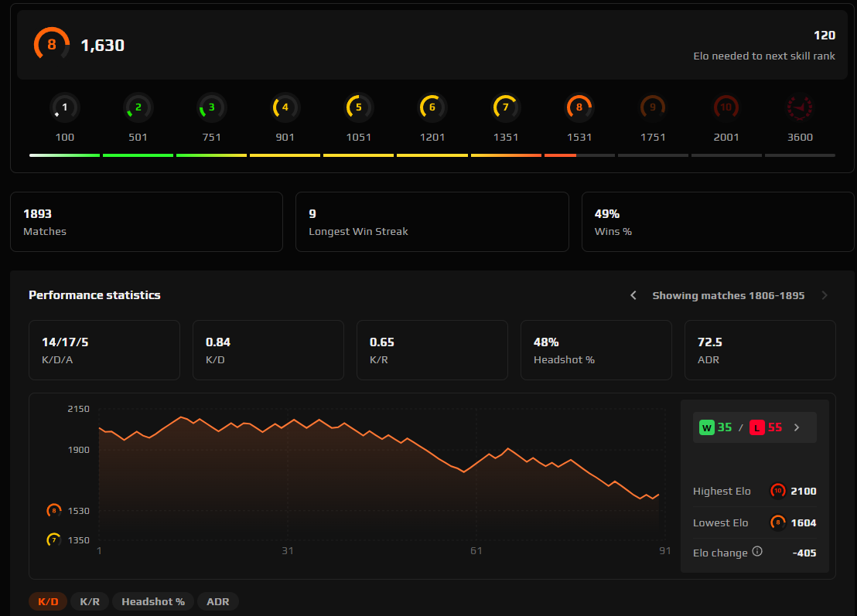Select the level 4 skill icon
The height and width of the screenshot is (616, 857).
pyautogui.click(x=285, y=107)
